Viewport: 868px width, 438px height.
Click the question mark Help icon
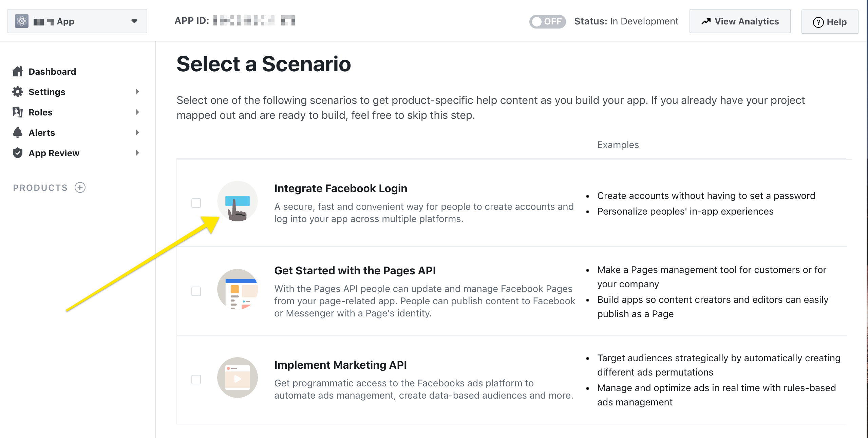point(818,22)
